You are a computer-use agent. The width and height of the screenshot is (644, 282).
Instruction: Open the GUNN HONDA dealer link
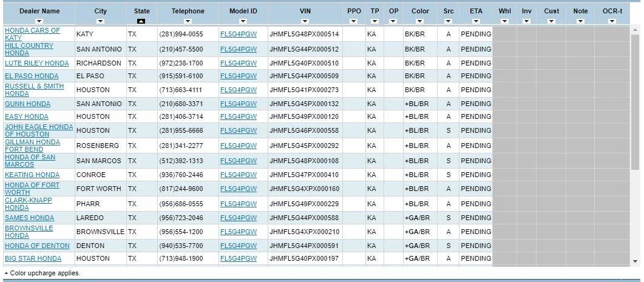27,104
